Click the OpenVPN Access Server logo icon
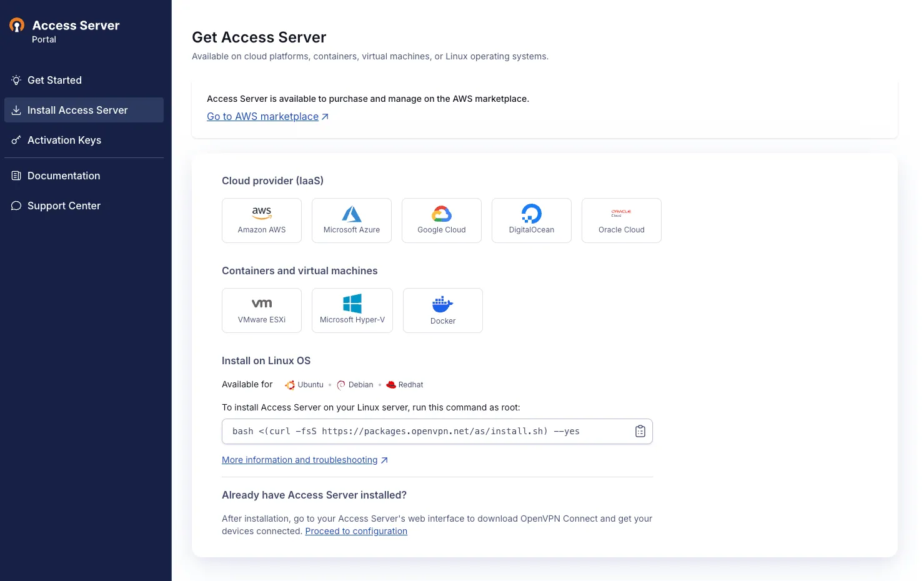This screenshot has height=581, width=924. (17, 25)
